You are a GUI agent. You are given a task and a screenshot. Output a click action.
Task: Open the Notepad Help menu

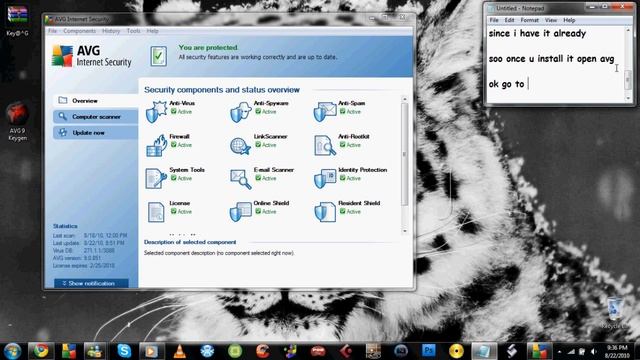pyautogui.click(x=569, y=20)
